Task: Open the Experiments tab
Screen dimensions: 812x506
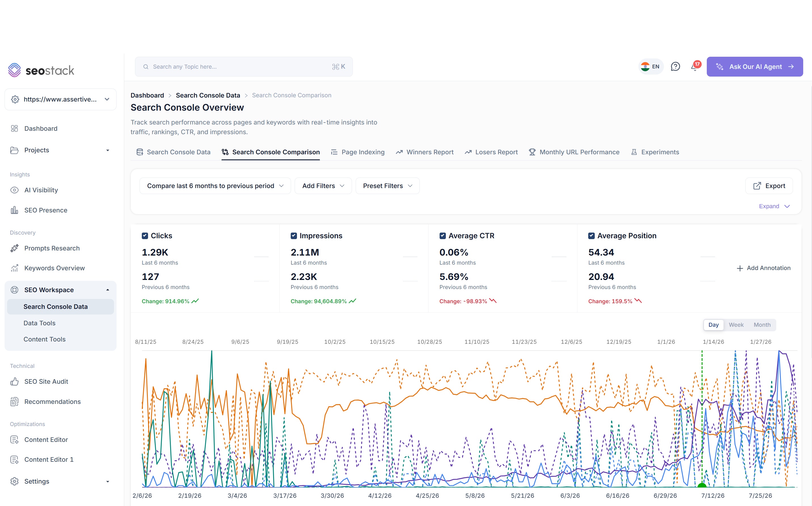Action: coord(655,152)
